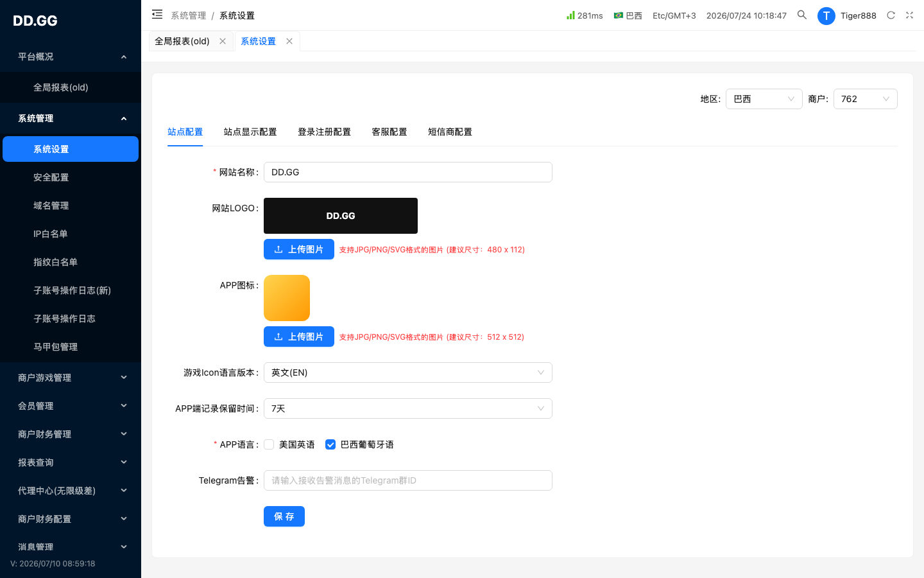Screen dimensions: 924x578
Task: Collapse the 平台概况 menu group
Action: point(71,57)
